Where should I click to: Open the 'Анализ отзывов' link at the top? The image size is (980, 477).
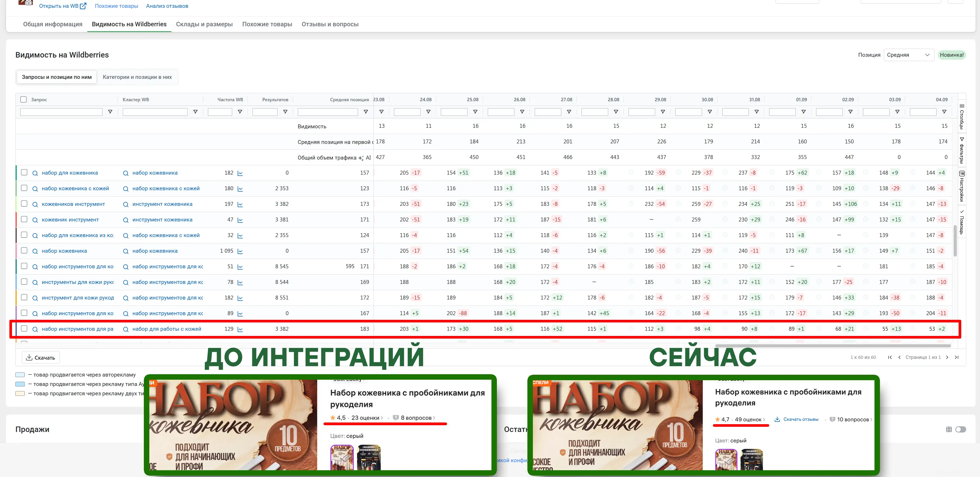click(x=167, y=6)
